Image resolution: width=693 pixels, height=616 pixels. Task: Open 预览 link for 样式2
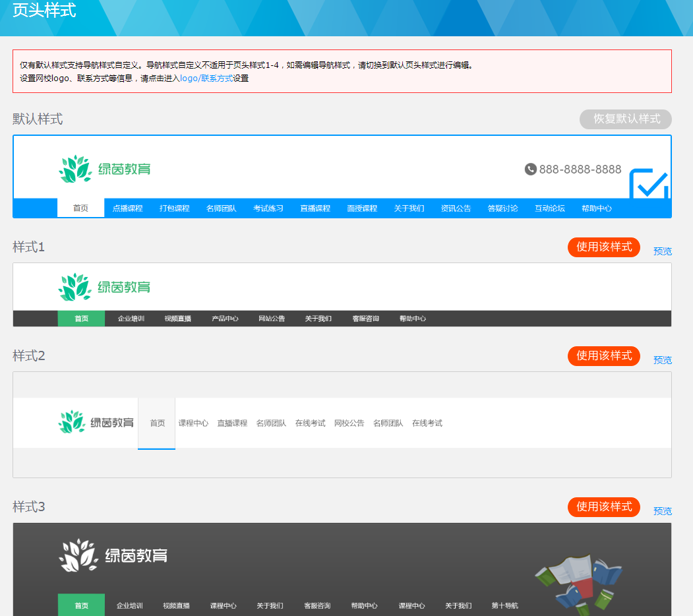pos(662,360)
